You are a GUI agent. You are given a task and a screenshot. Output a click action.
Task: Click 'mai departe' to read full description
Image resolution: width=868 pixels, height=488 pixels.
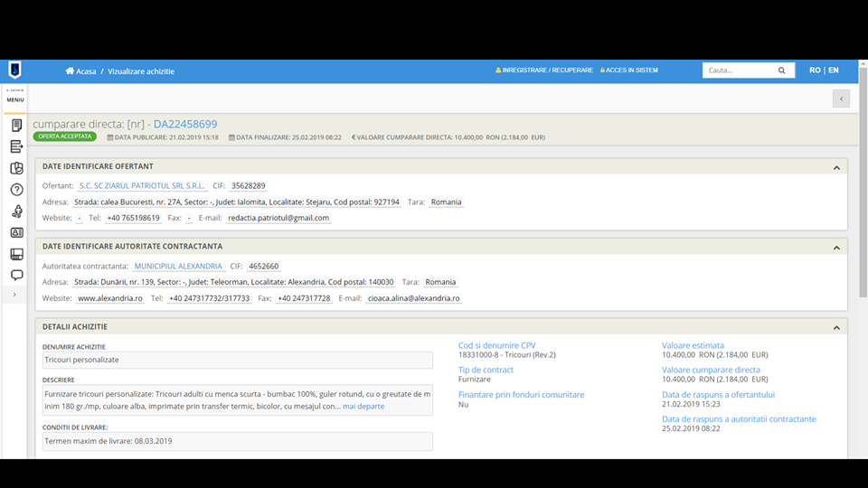[363, 407]
